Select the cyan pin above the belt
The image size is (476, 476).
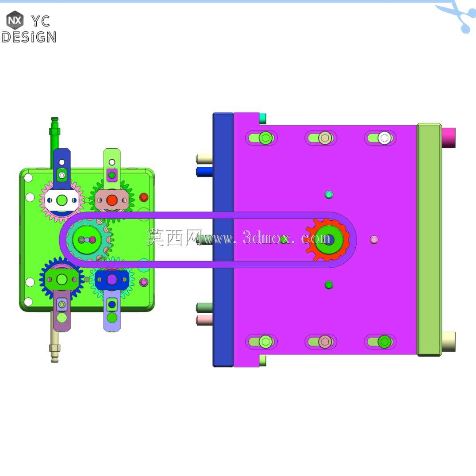click(329, 194)
